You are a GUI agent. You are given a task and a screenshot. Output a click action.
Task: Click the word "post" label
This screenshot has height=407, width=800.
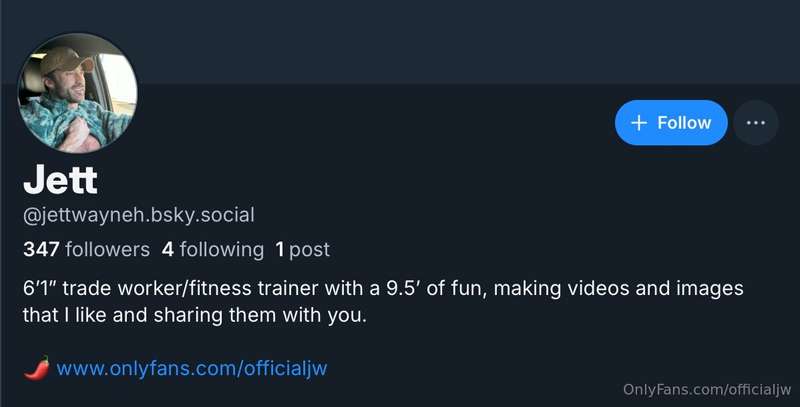310,250
